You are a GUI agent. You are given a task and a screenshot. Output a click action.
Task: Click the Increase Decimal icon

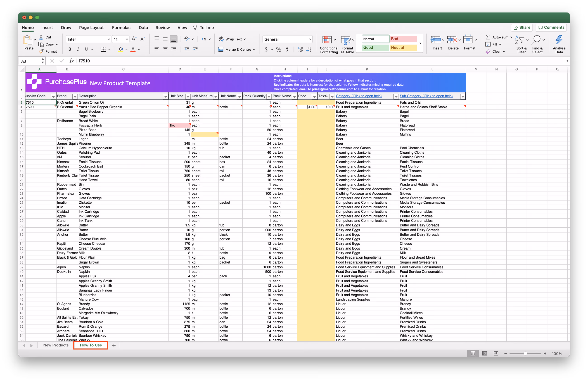(300, 49)
